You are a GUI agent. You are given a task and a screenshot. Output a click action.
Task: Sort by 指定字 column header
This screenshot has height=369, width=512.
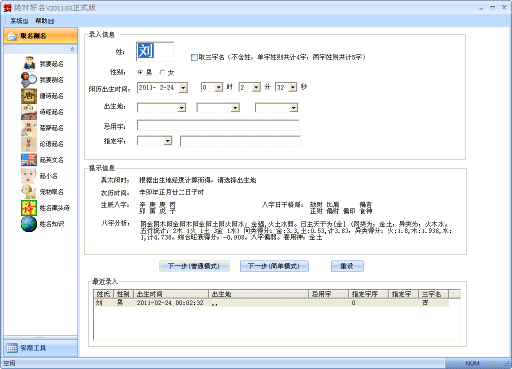pos(404,294)
